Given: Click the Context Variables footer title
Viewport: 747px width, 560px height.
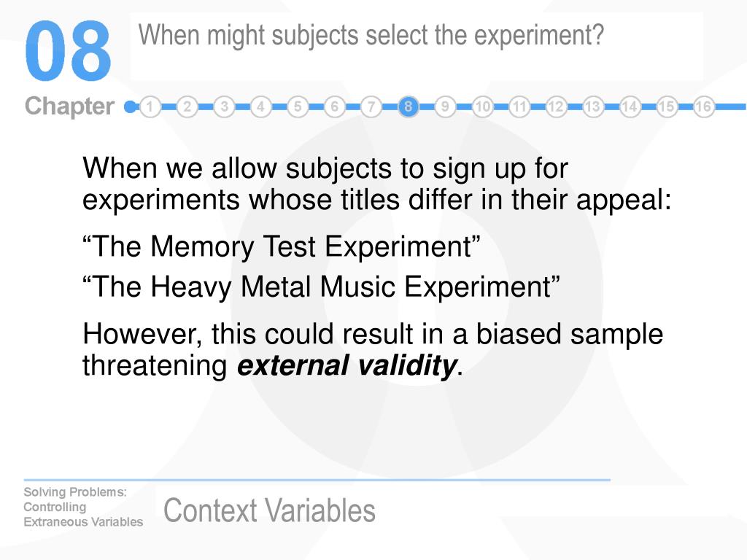Looking at the screenshot, I should point(270,510).
